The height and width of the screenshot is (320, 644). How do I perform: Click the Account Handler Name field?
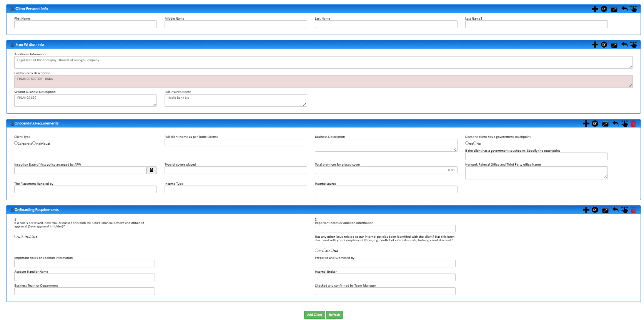coord(85,277)
